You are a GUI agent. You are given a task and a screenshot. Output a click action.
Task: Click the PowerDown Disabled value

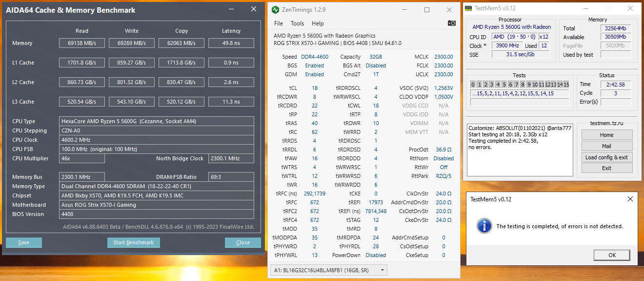pyautogui.click(x=376, y=255)
